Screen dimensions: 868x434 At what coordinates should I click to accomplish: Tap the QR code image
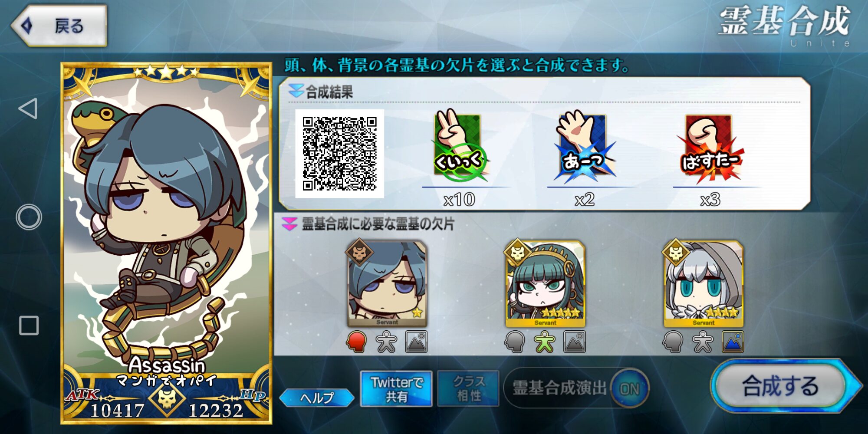click(x=339, y=154)
